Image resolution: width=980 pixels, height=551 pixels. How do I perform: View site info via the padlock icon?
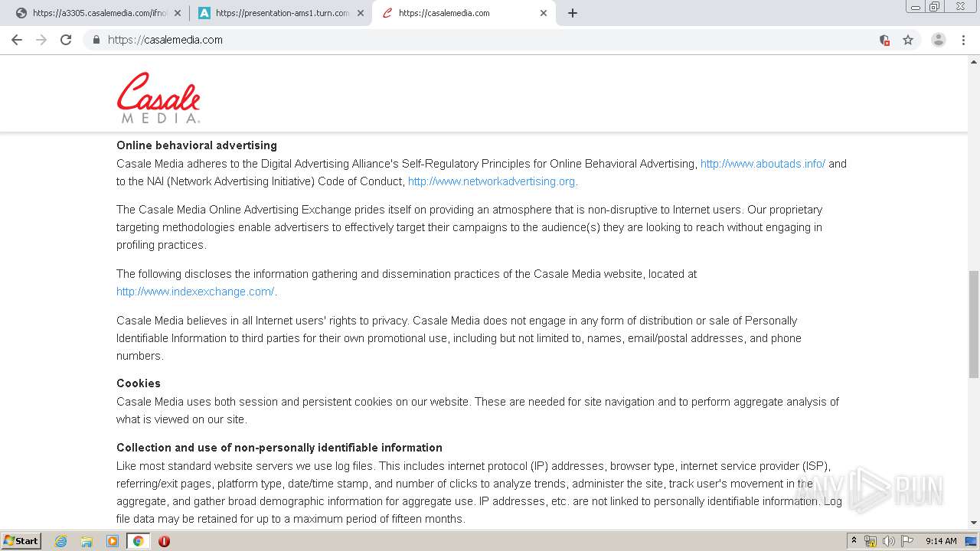96,40
